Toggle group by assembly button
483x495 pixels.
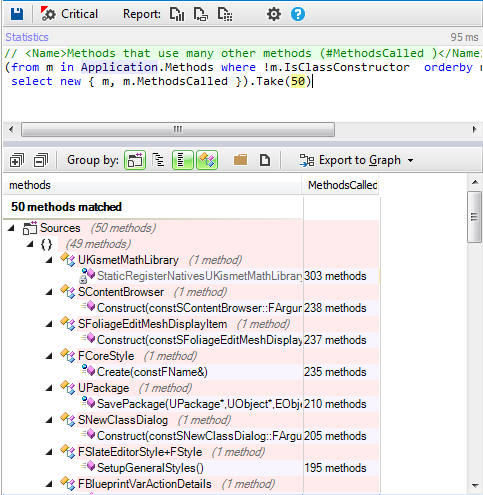pos(135,160)
